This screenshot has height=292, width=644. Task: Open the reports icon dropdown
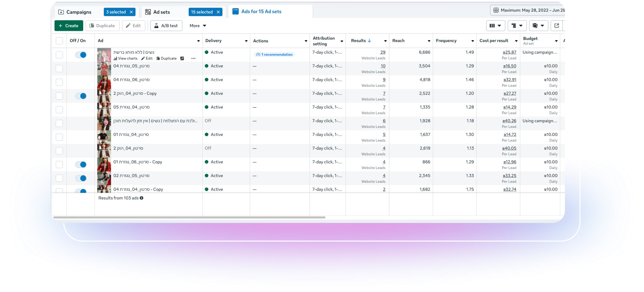coord(538,26)
